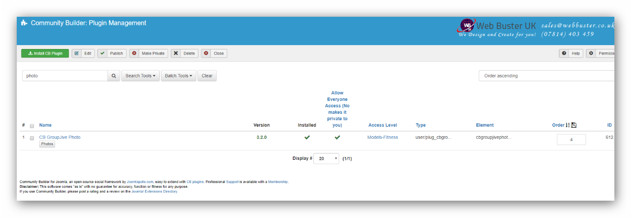The width and height of the screenshot is (644, 217).
Task: Click the magnifier search icon
Action: point(114,76)
